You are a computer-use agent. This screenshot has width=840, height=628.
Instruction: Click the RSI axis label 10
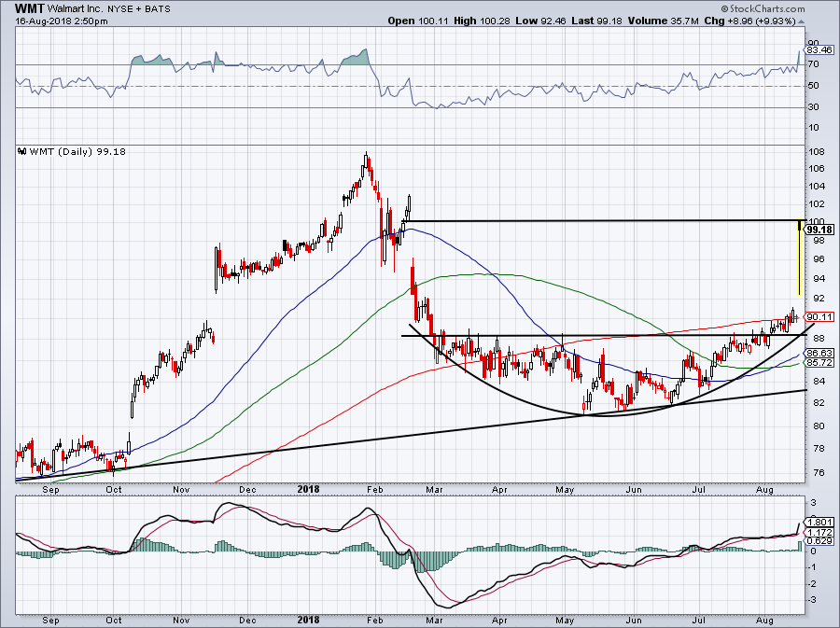tap(813, 128)
